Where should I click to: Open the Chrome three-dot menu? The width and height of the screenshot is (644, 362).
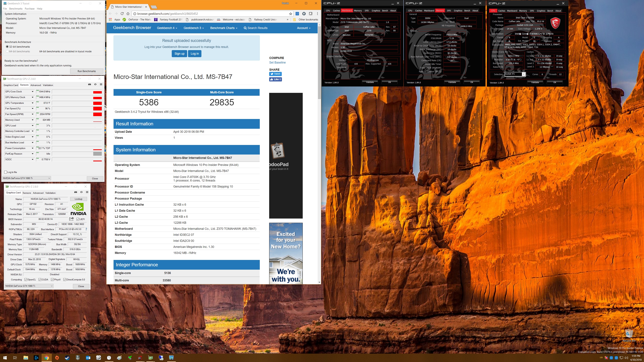317,14
